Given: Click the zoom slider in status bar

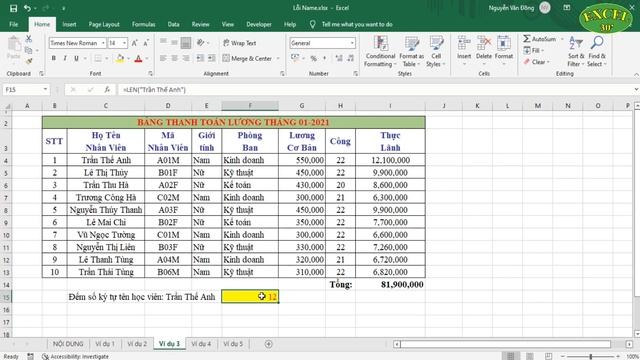Looking at the screenshot, I should tap(590, 356).
